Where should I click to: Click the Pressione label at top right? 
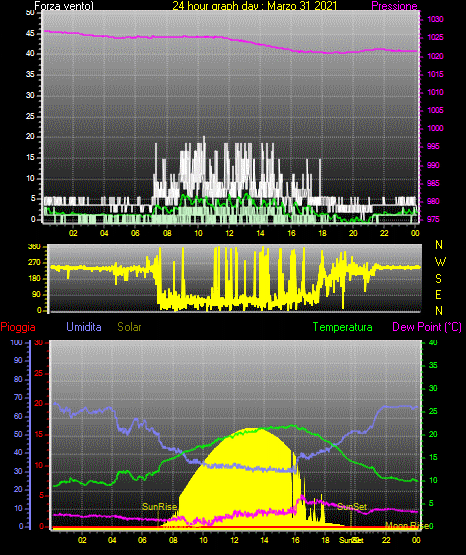tap(394, 6)
